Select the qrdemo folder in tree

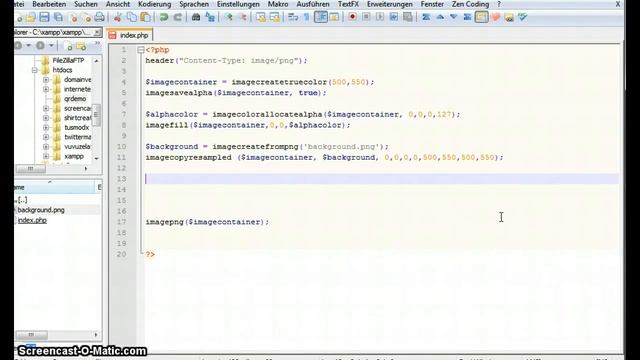75,99
